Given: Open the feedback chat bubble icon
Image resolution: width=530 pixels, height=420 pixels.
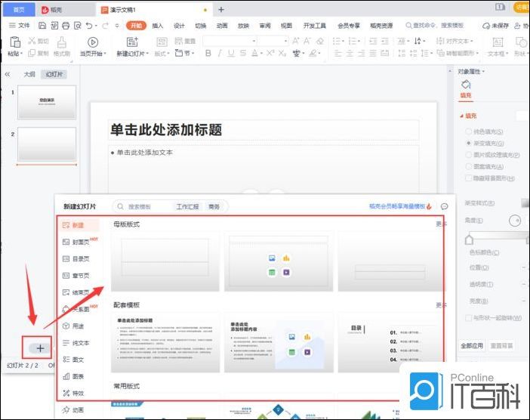Looking at the screenshot, I should [x=445, y=206].
